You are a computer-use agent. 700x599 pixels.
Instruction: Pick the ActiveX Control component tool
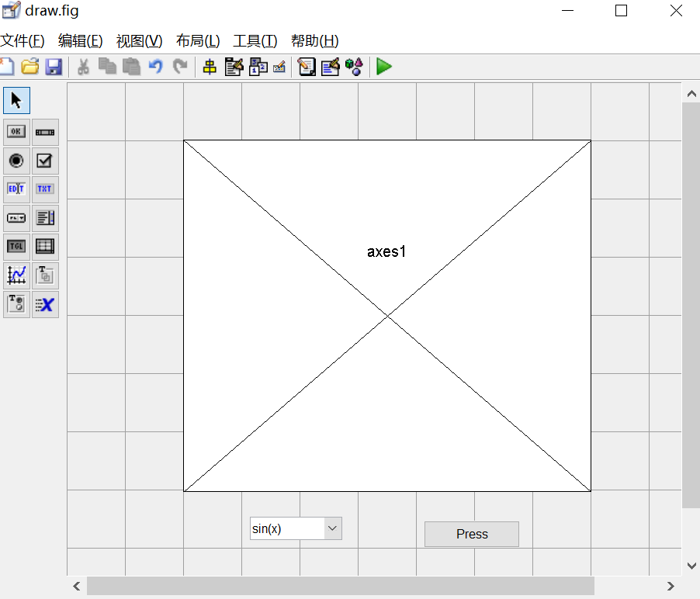point(45,304)
